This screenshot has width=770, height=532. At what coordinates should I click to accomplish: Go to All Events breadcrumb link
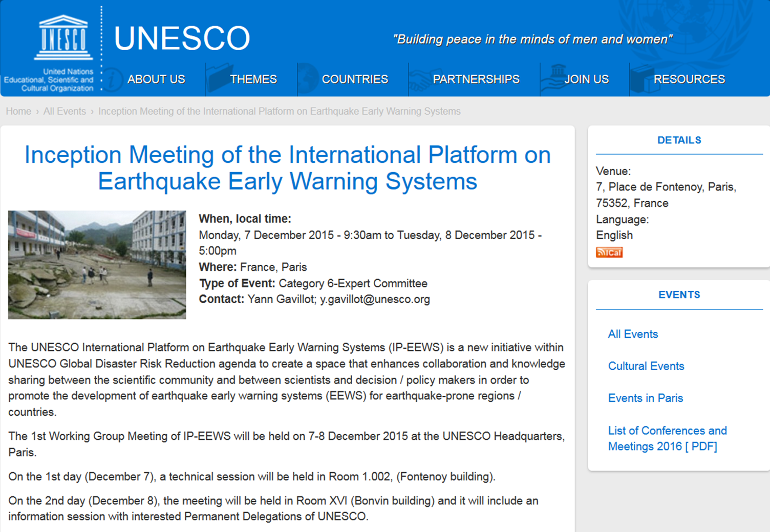pyautogui.click(x=65, y=111)
